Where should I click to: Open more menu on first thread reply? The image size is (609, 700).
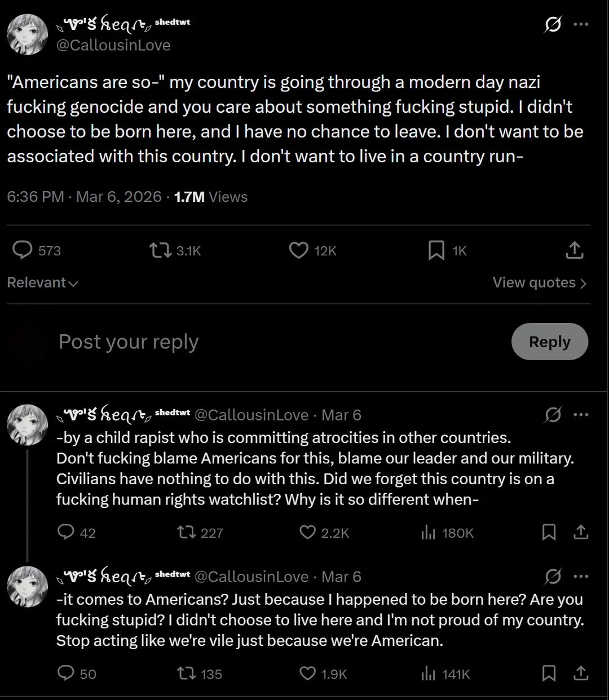(x=581, y=415)
